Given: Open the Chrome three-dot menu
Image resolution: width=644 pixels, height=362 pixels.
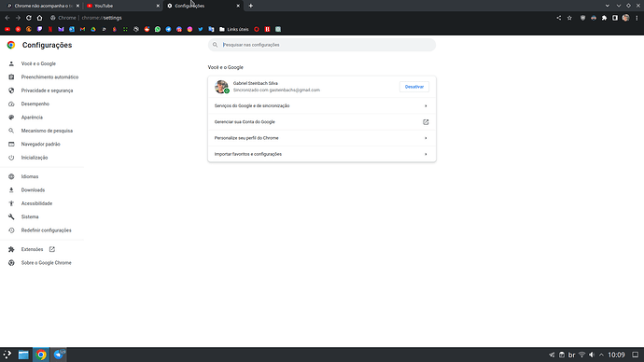Looking at the screenshot, I should (637, 18).
